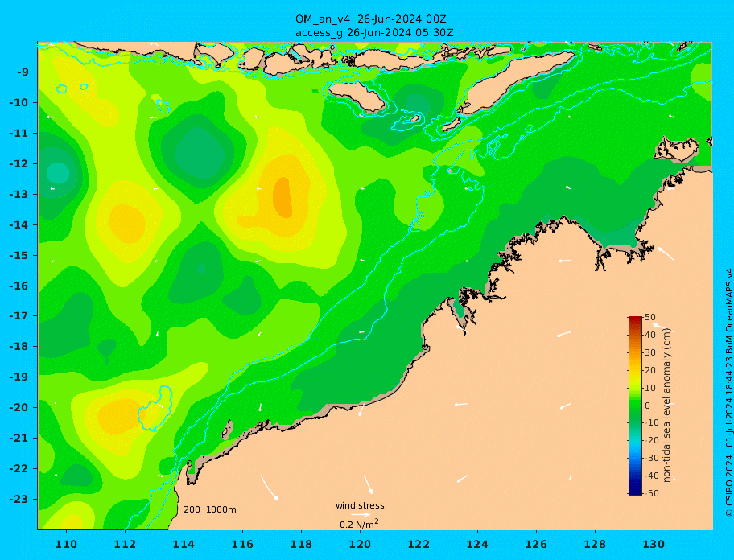This screenshot has width=734, height=560.
Task: Click the dark red top of color bar
Action: click(x=635, y=318)
